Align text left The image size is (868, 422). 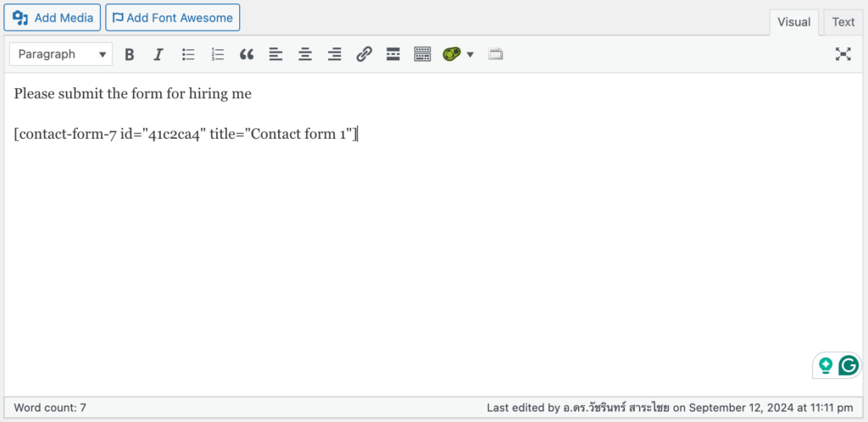(275, 54)
